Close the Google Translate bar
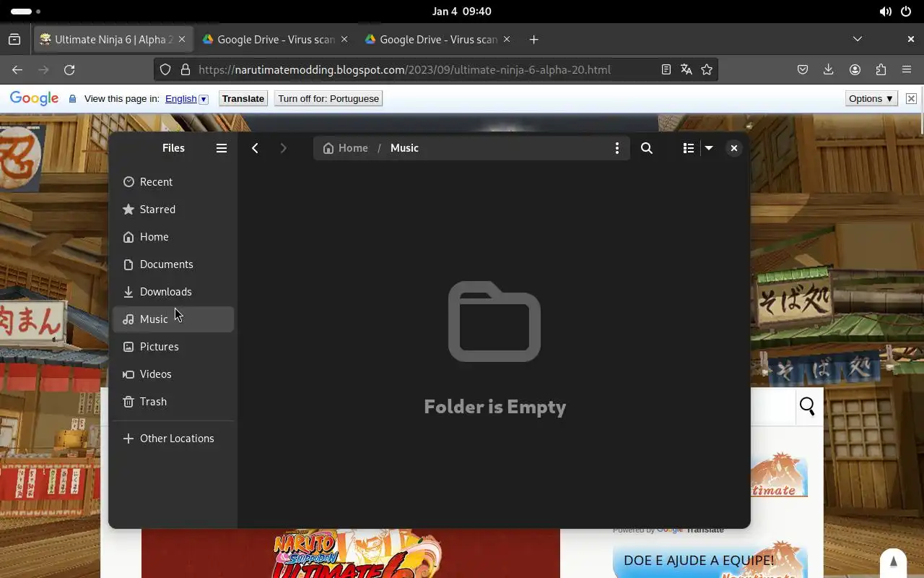Viewport: 924px width, 578px height. tap(911, 99)
